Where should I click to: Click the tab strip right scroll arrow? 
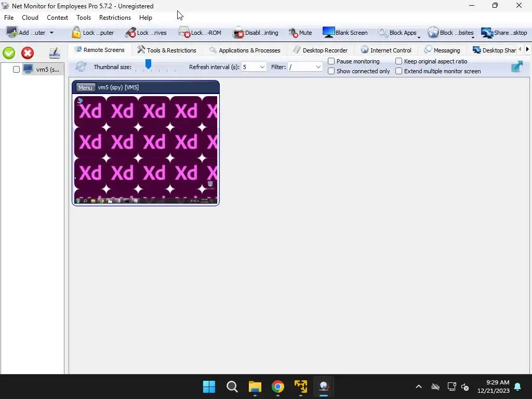[527, 49]
